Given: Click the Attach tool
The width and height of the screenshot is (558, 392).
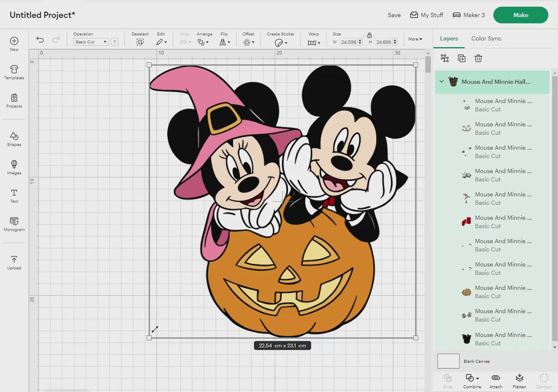Looking at the screenshot, I should point(496,381).
